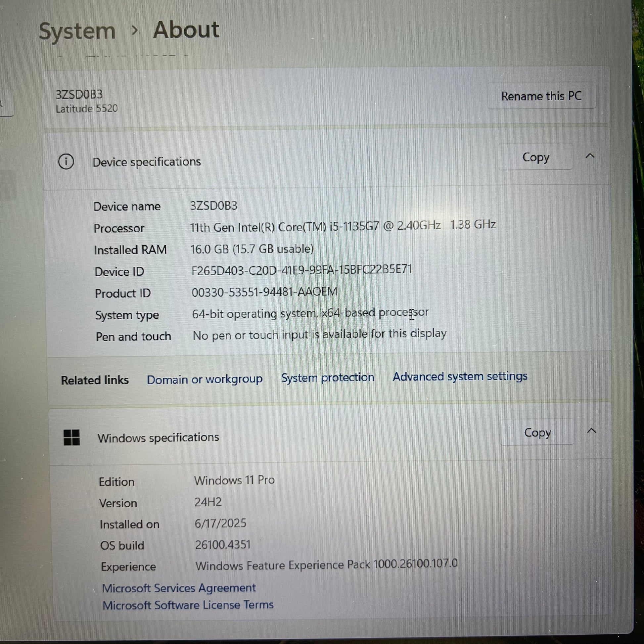Click the Windows logo icon beside Windows specifications

(x=71, y=437)
